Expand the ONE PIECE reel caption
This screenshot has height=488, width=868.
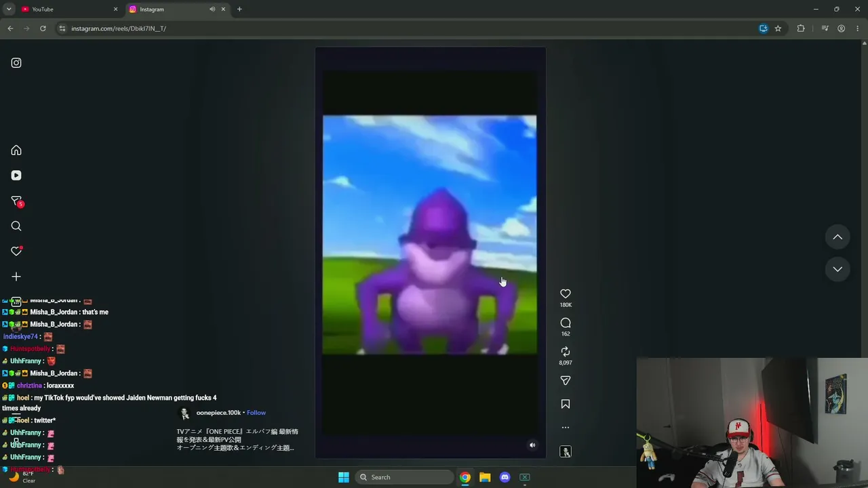click(x=237, y=439)
